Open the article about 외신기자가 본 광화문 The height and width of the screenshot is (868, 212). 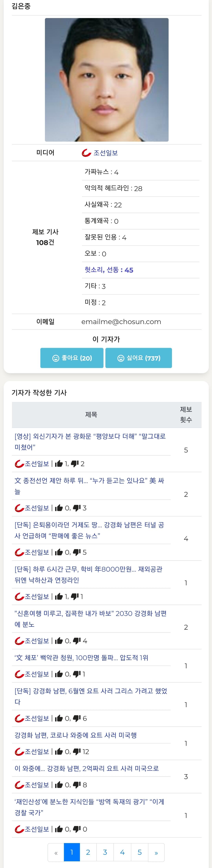pyautogui.click(x=90, y=442)
